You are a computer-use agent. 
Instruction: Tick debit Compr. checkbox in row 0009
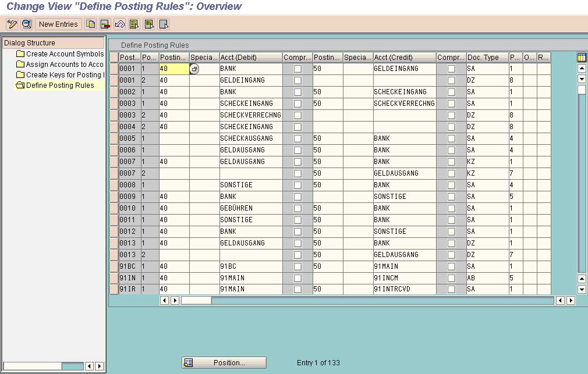297,197
